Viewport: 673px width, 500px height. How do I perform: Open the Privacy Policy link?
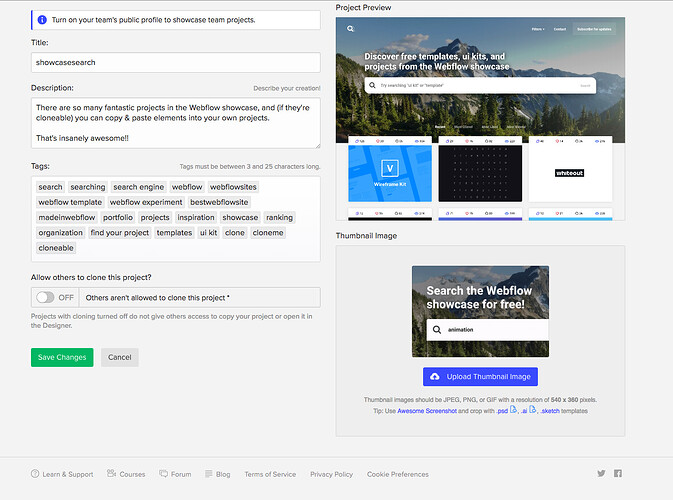click(331, 474)
